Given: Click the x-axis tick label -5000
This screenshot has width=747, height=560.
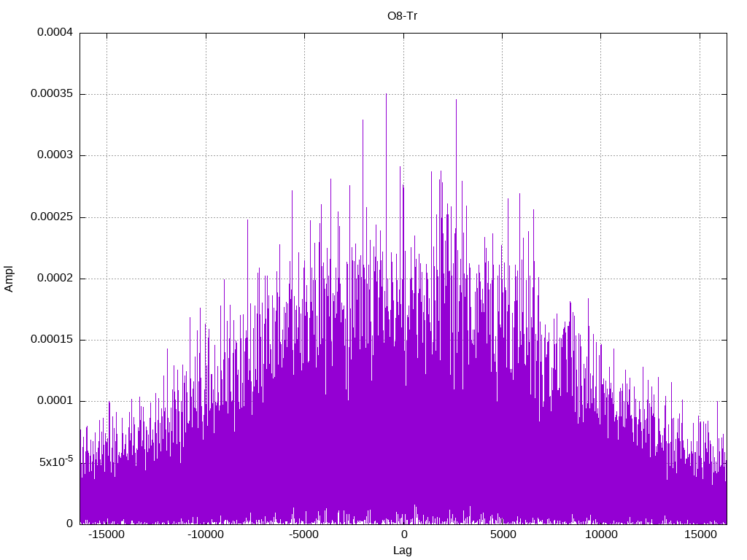Looking at the screenshot, I should coord(304,534).
